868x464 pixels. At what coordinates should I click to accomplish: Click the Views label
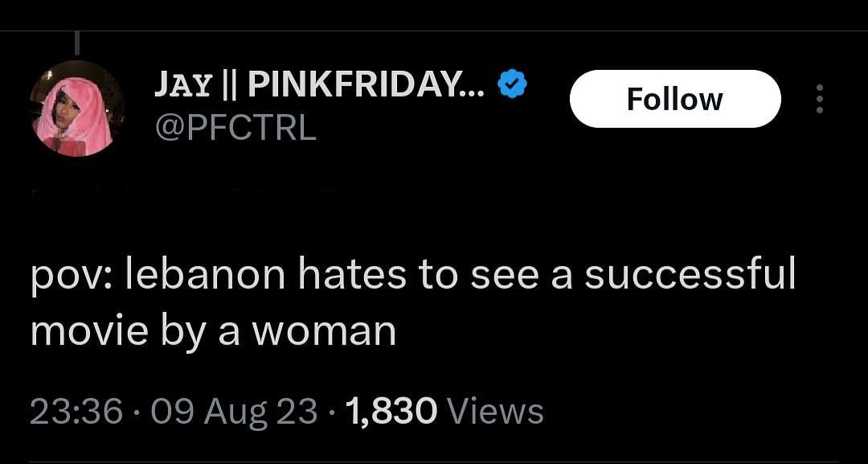pyautogui.click(x=494, y=412)
